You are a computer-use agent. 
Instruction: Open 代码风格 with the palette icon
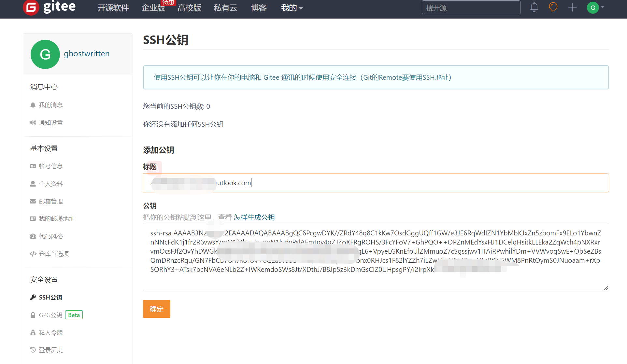click(x=50, y=236)
